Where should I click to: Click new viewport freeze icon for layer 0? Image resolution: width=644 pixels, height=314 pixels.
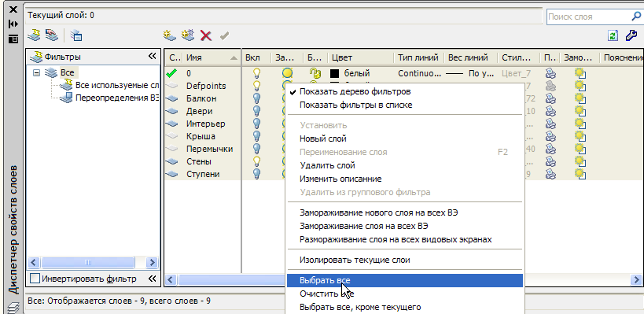click(x=580, y=73)
